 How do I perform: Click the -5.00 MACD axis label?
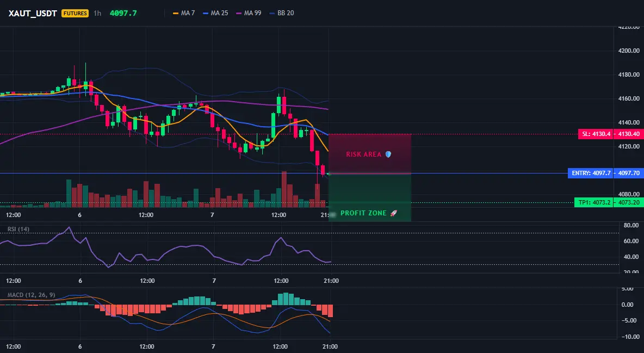(630, 320)
